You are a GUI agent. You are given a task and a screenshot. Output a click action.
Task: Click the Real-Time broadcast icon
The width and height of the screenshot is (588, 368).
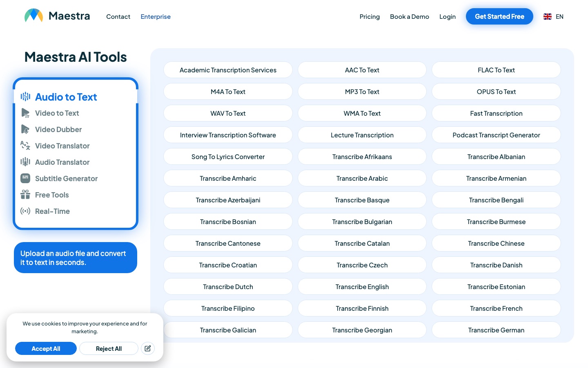(25, 211)
